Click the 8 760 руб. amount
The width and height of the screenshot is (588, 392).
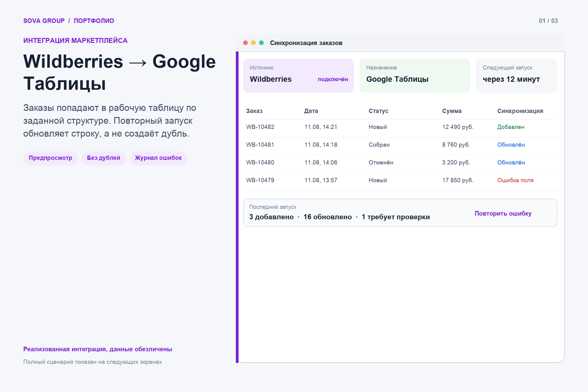click(456, 145)
